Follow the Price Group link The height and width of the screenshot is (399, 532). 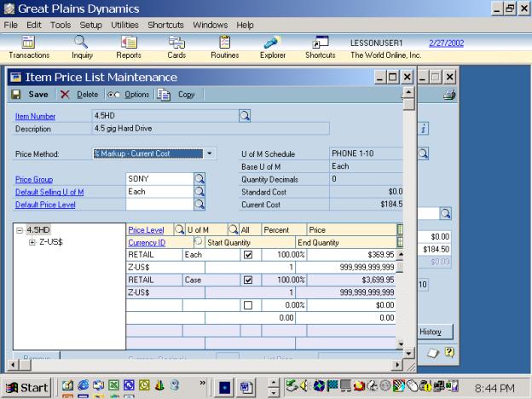click(34, 180)
